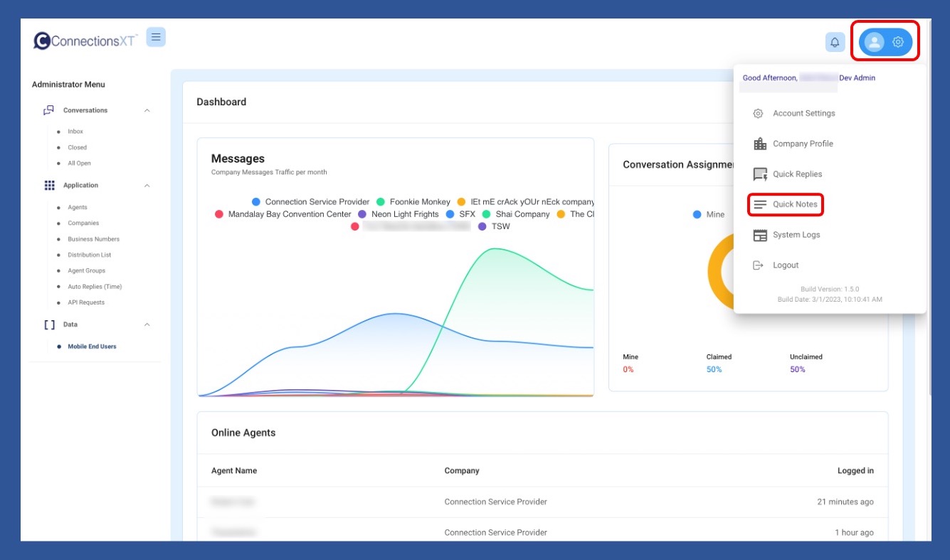Click the Company Profile building icon

(x=760, y=144)
